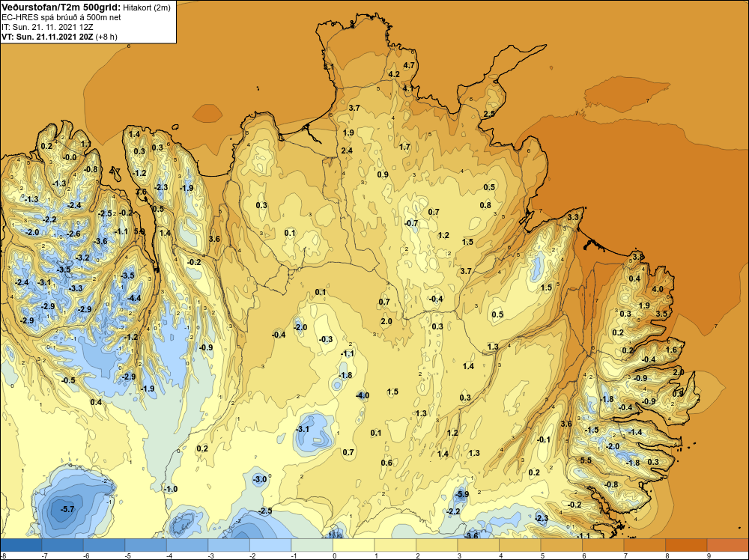This screenshot has height=560, width=749.
Task: Select the '0.6' temperature value
Action: click(387, 462)
